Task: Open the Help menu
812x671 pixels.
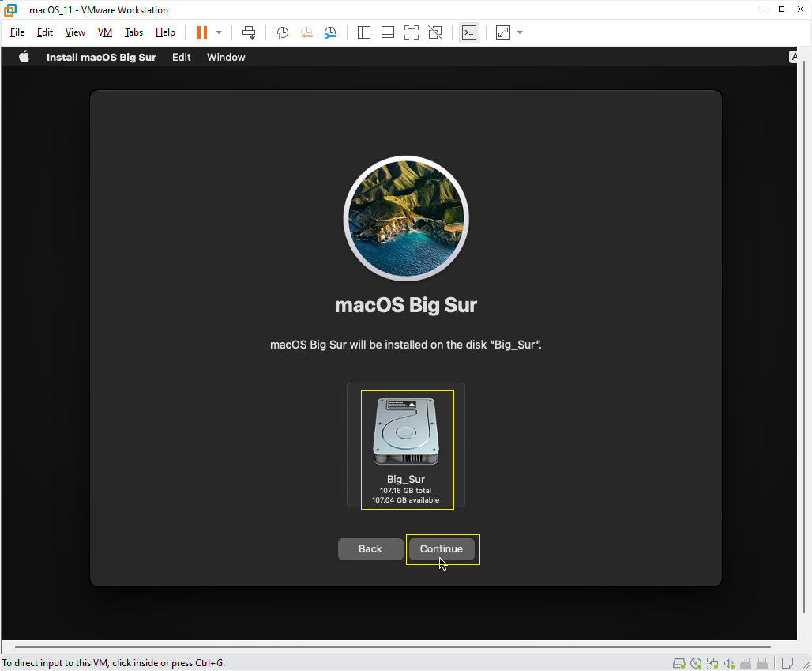Action: (165, 32)
